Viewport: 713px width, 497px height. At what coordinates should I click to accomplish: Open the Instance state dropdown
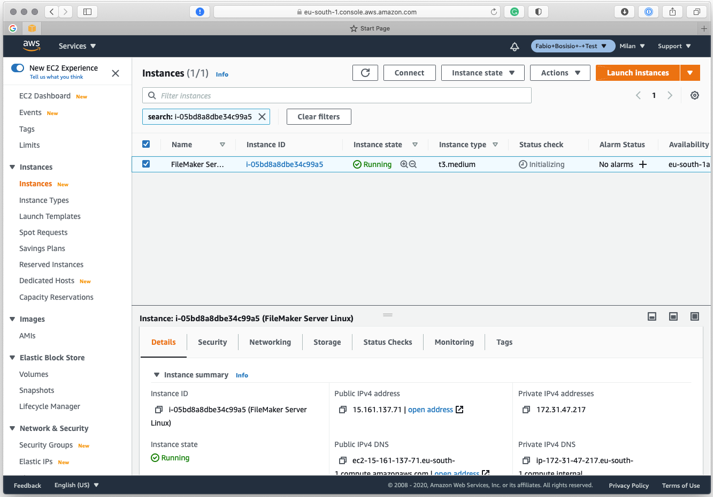tap(482, 73)
